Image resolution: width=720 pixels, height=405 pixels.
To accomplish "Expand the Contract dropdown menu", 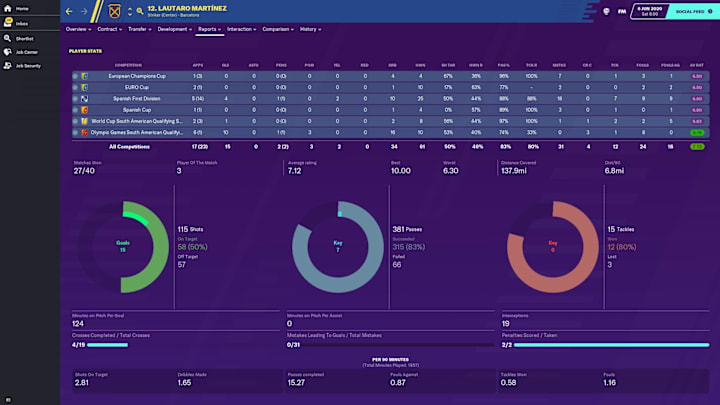I will [x=109, y=29].
